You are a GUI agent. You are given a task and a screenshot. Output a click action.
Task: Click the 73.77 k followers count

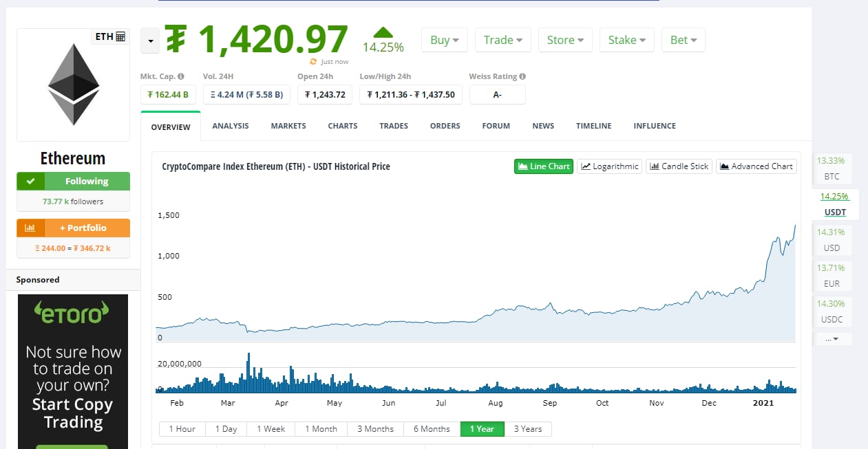click(x=73, y=201)
